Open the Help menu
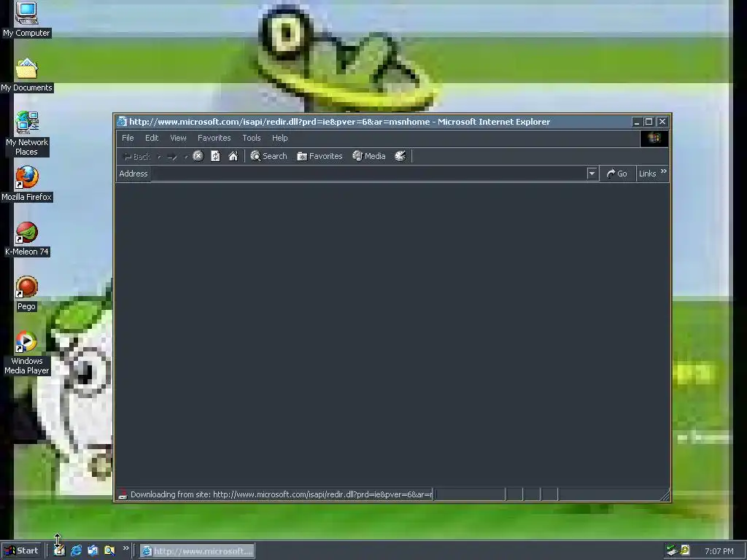 (x=279, y=138)
